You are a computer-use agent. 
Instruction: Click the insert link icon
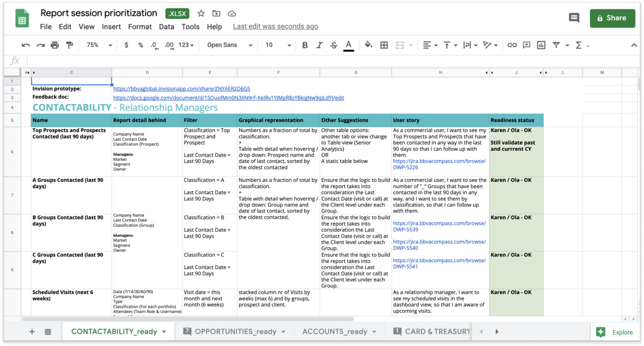pyautogui.click(x=512, y=45)
